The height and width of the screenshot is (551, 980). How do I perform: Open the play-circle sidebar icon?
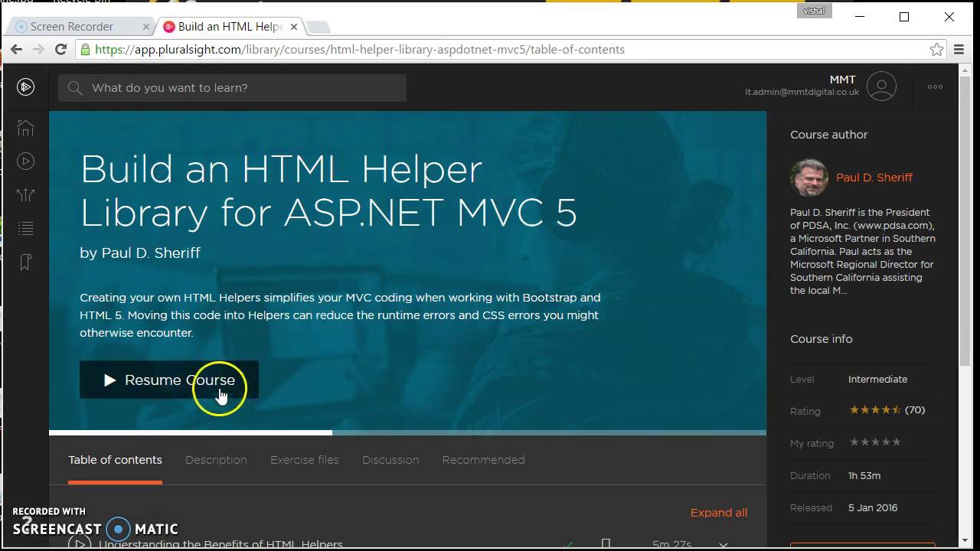(x=26, y=161)
